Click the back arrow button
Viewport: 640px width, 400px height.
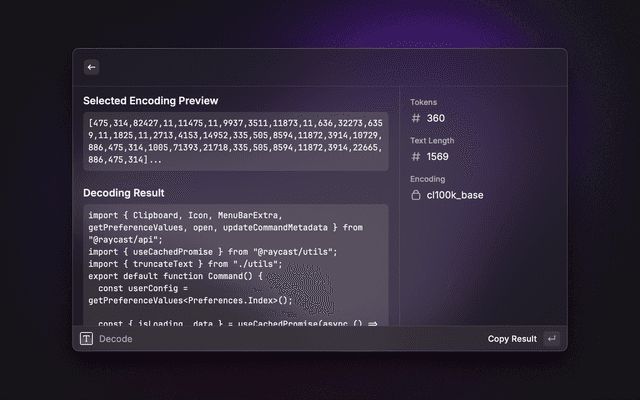pyautogui.click(x=91, y=67)
